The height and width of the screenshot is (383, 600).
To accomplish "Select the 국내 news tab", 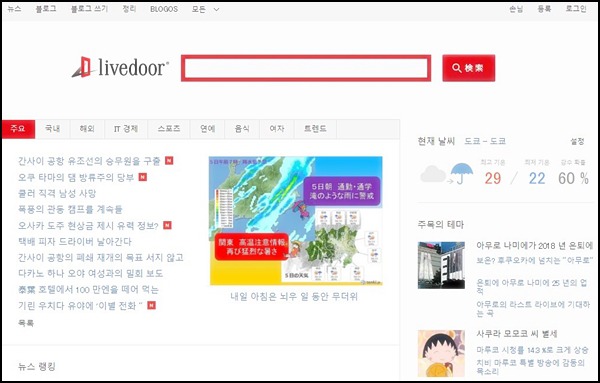I will point(52,129).
